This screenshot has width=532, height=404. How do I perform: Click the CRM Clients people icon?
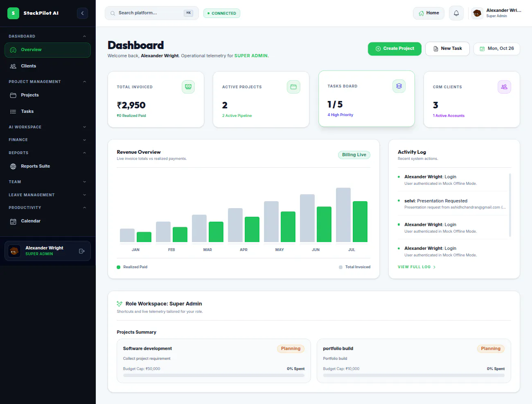point(504,87)
